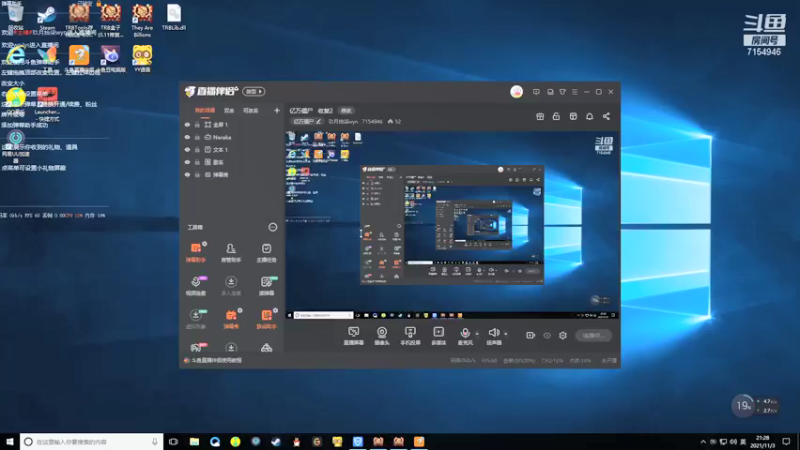Click the taskbar search box

(92, 441)
